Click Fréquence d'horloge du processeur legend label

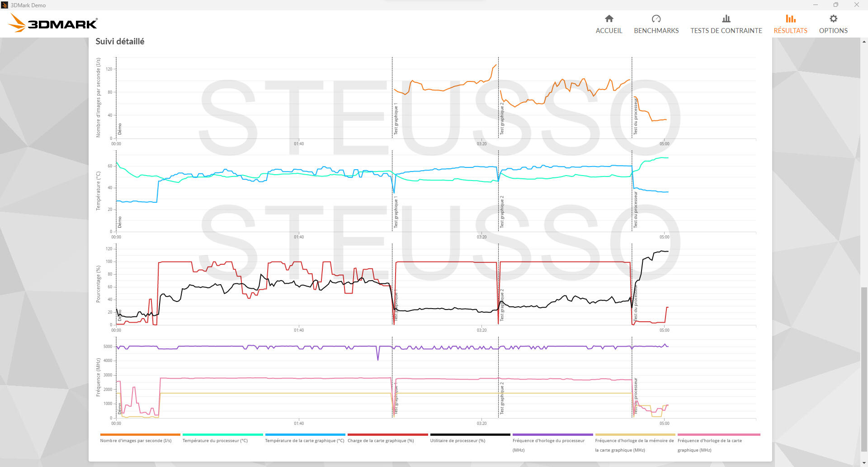pyautogui.click(x=548, y=440)
